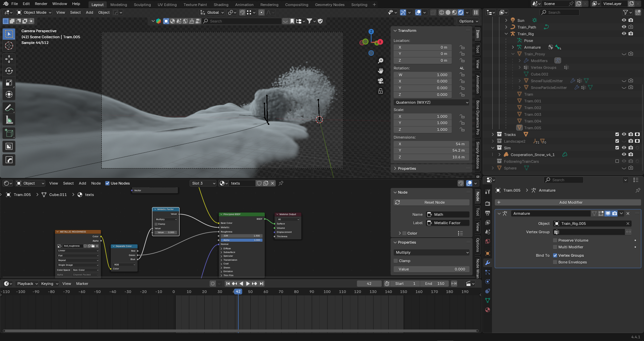Image resolution: width=644 pixels, height=341 pixels.
Task: Open the Quaternion rotation mode dropdown
Action: click(x=431, y=102)
